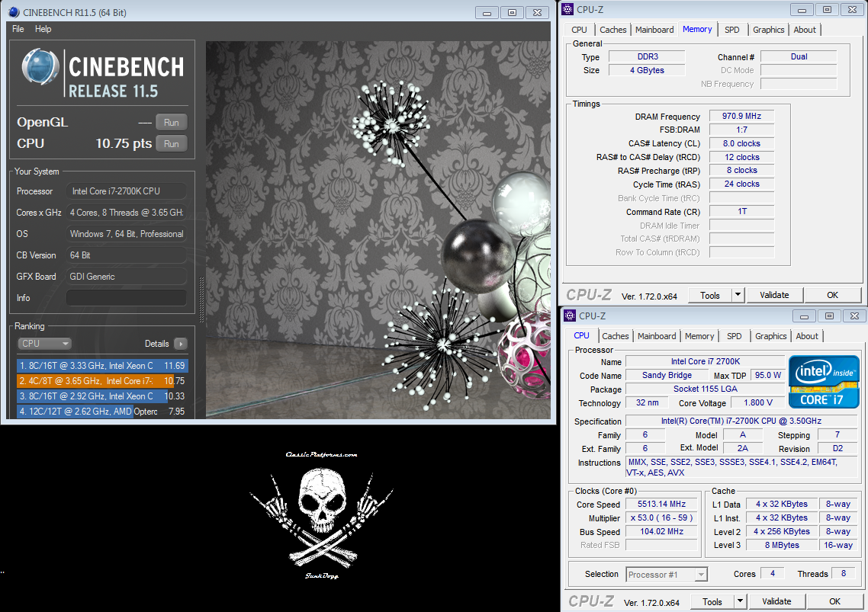Viewport: 868px width, 612px height.
Task: Open the Processor #1 selection dropdown
Action: coord(667,575)
